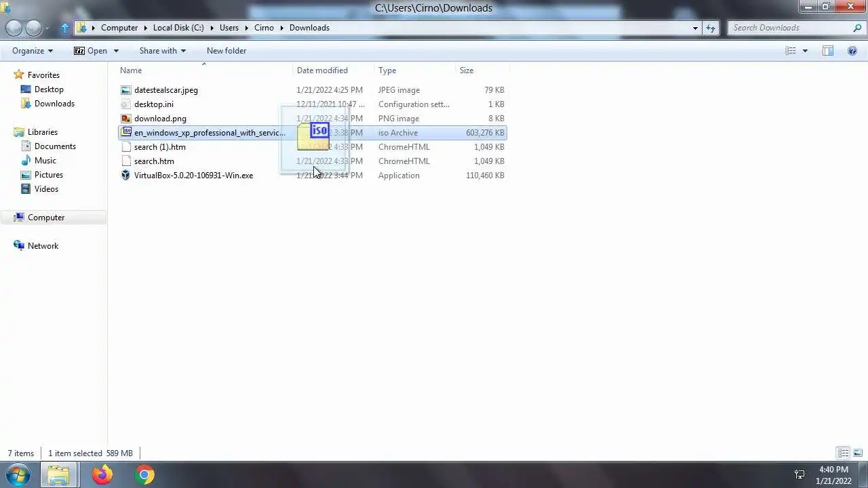This screenshot has width=868, height=488.
Task: Expand the view options dropdown arrow
Action: click(805, 51)
